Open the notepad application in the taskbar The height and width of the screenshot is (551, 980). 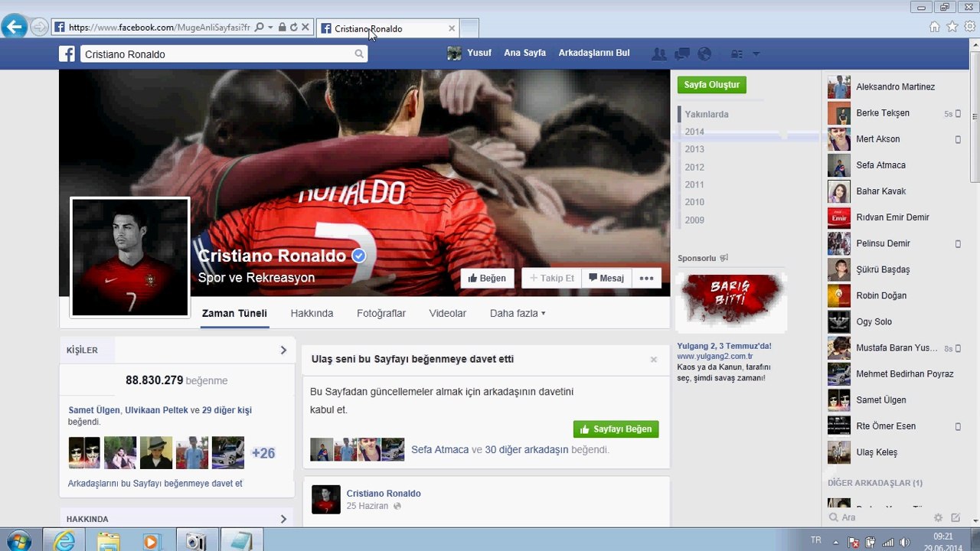[x=240, y=541]
